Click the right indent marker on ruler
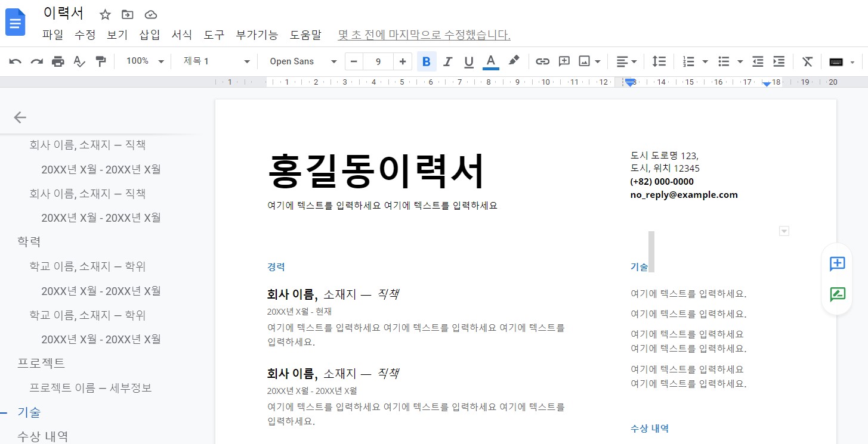This screenshot has width=868, height=444. (767, 85)
